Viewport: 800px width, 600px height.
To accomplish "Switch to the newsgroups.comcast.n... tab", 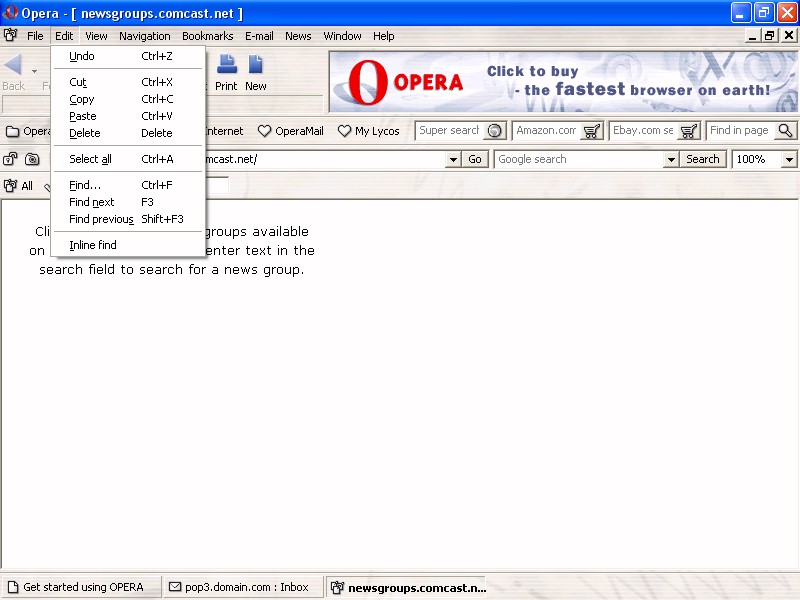I will coord(406,588).
